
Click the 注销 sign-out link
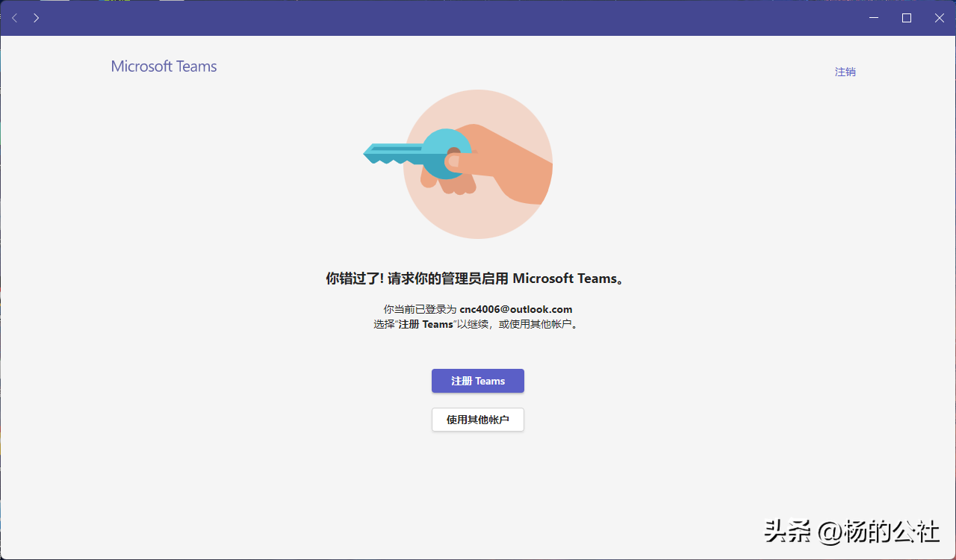click(x=845, y=72)
